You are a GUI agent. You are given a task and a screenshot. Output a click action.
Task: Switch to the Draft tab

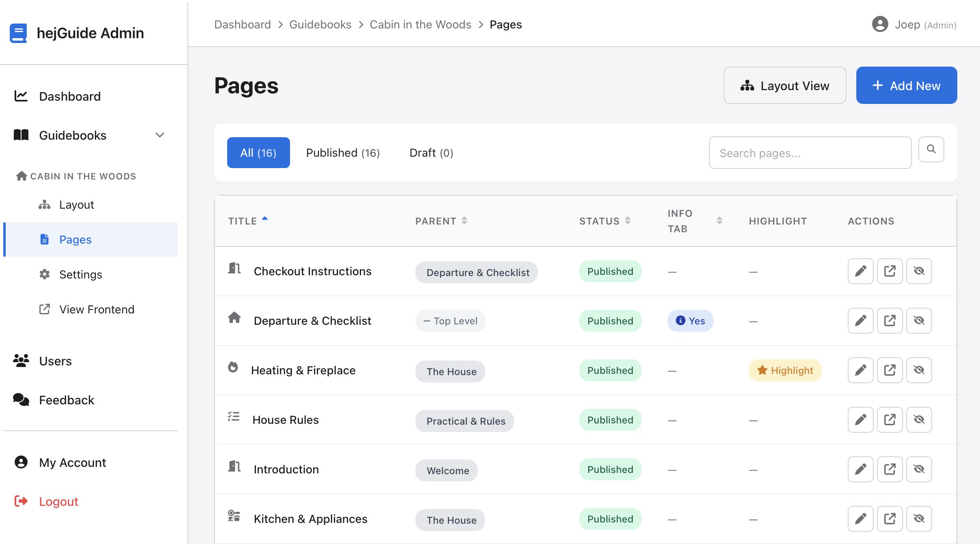(x=431, y=153)
